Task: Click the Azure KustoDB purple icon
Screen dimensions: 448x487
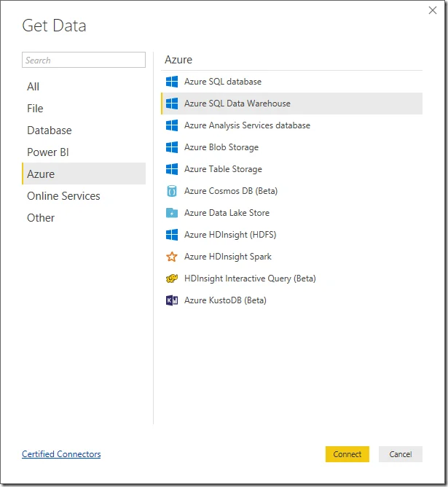Action: 172,300
